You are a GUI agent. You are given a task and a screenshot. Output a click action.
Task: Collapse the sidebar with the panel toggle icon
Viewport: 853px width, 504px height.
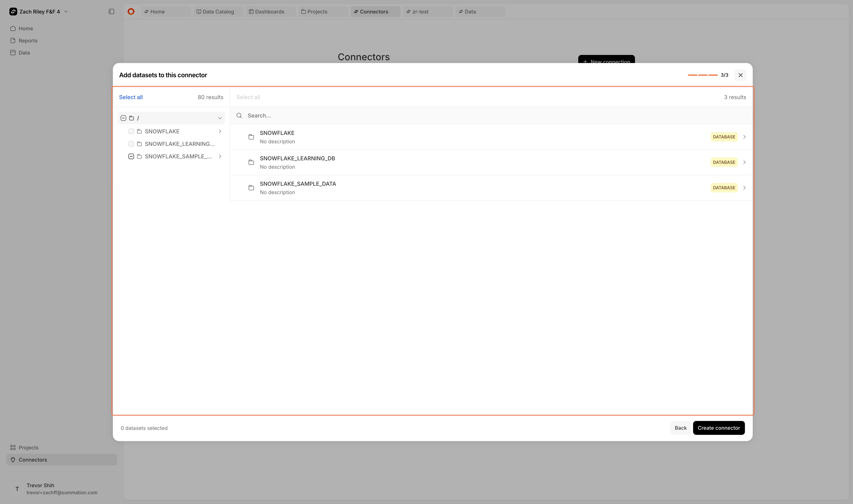[111, 12]
